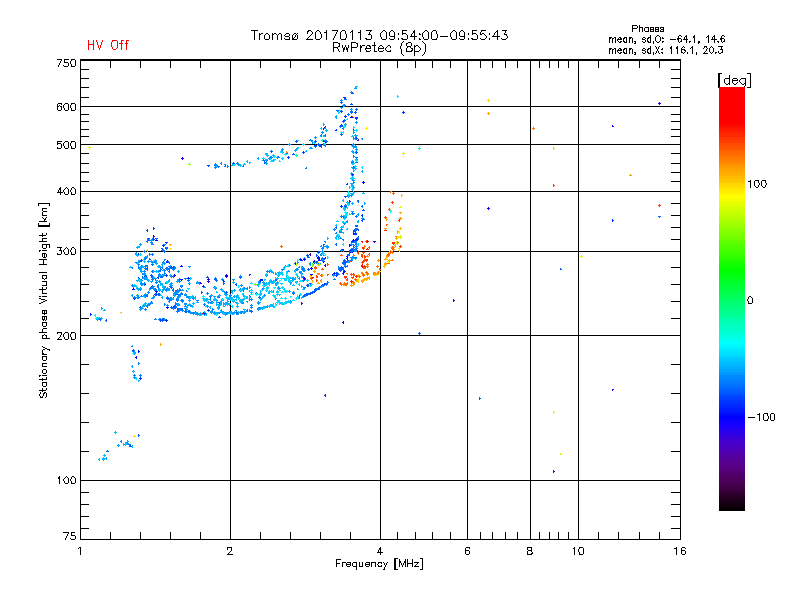The width and height of the screenshot is (800, 600).
Task: Click the y-axis '200' tick label
Action: tap(66, 336)
